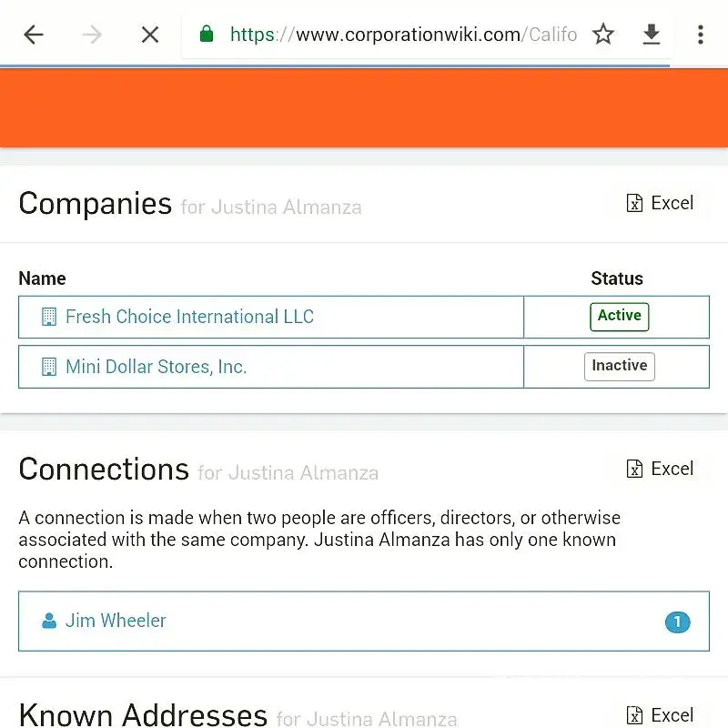Export Known Addresses to Excel
Screen dimensions: 728x728
click(x=661, y=715)
